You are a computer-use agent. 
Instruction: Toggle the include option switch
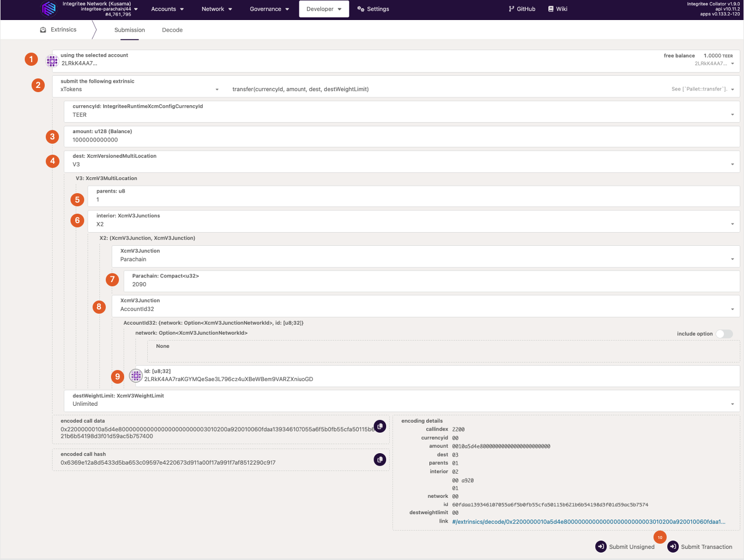pos(723,334)
